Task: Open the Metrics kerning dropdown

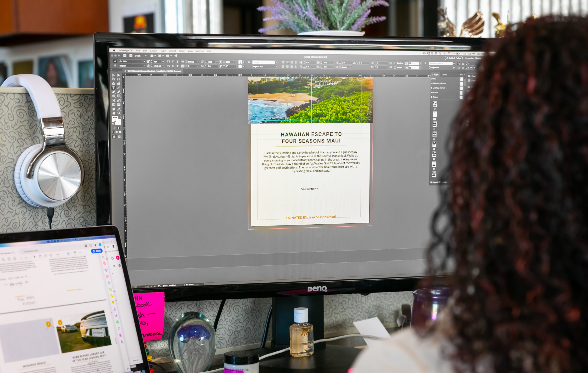Action: click(197, 62)
